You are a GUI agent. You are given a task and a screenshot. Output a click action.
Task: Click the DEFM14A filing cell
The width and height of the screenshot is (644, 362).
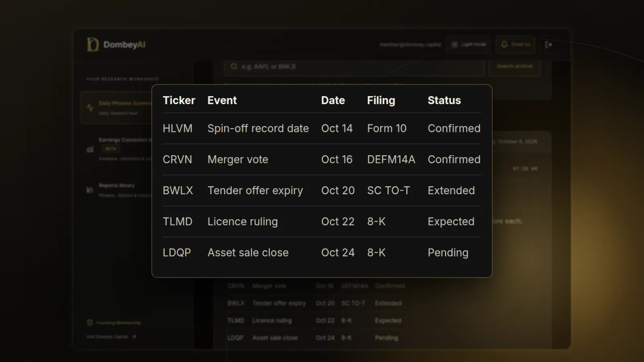[x=391, y=159]
